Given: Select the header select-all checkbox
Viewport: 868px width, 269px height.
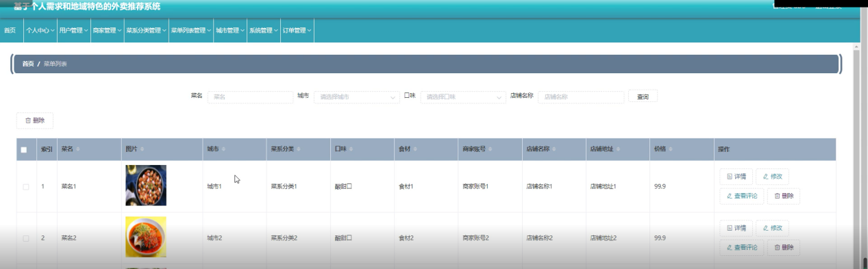Looking at the screenshot, I should 24,150.
